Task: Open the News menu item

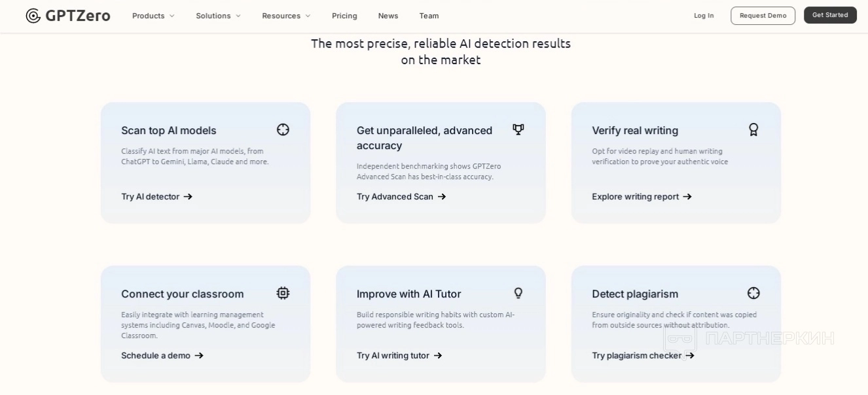Action: click(x=388, y=16)
